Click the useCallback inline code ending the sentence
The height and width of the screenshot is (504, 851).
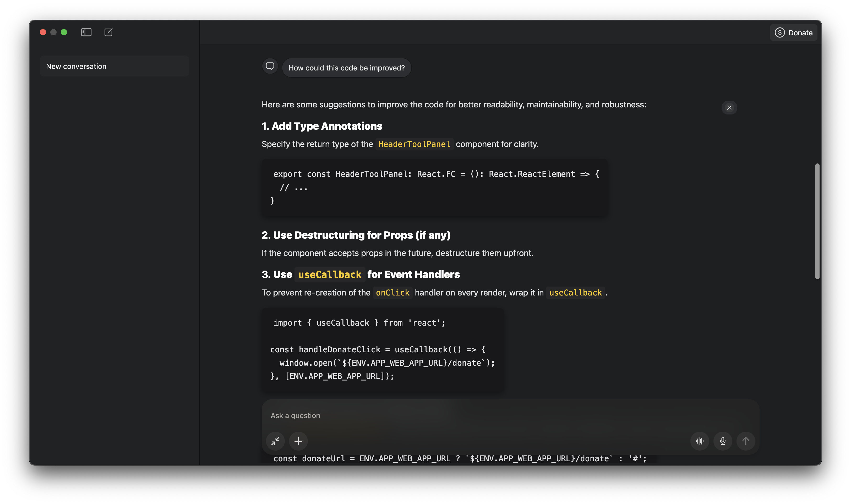[575, 292]
